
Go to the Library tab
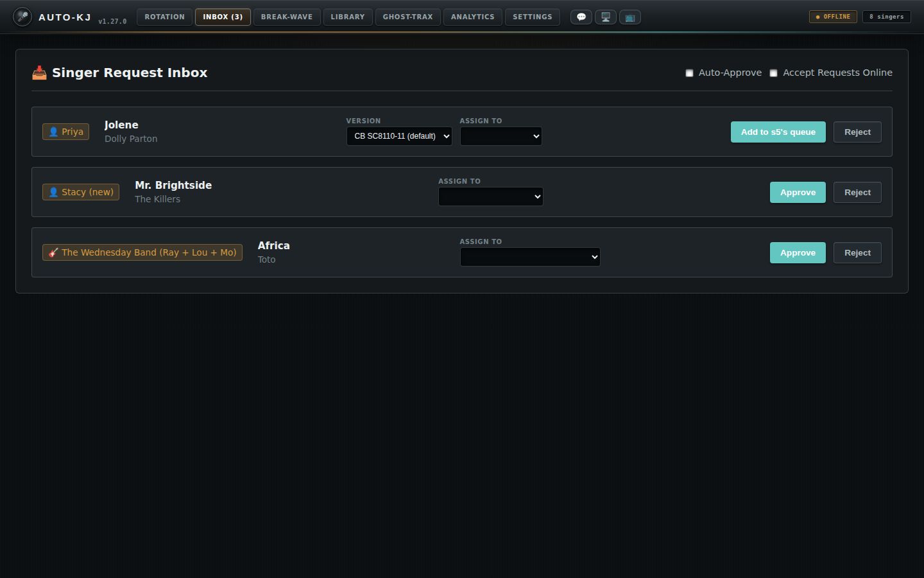(x=348, y=17)
